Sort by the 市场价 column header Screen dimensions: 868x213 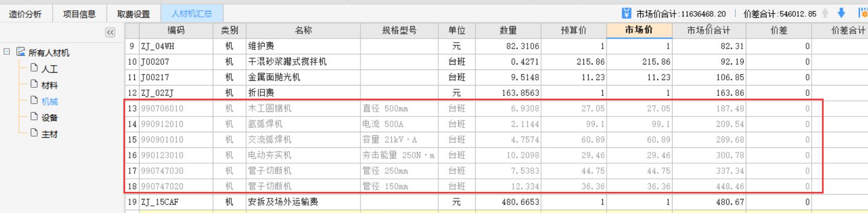click(639, 30)
